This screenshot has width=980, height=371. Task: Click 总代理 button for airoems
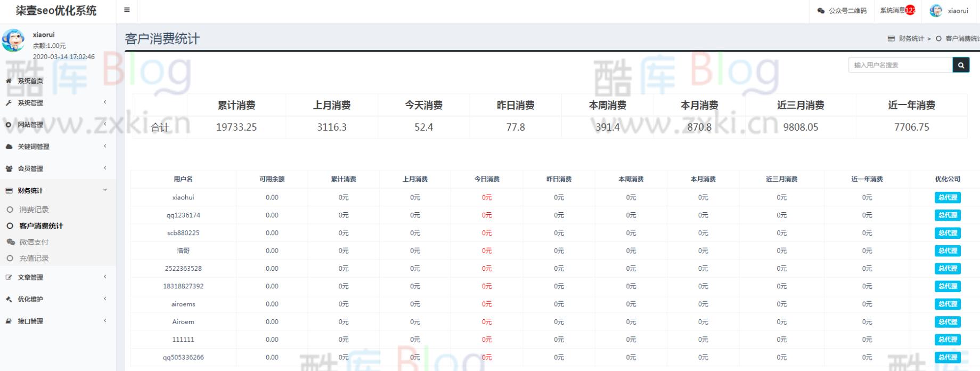[x=948, y=304]
